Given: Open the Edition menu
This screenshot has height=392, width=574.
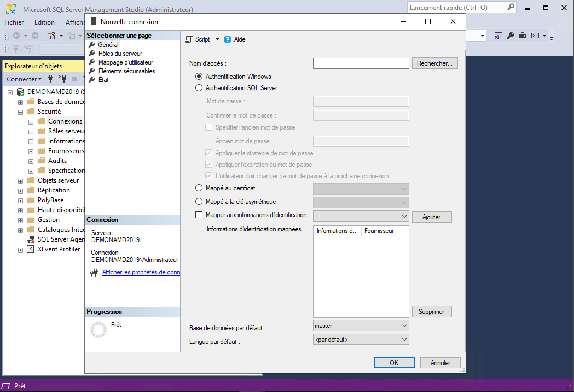Looking at the screenshot, I should tap(44, 22).
